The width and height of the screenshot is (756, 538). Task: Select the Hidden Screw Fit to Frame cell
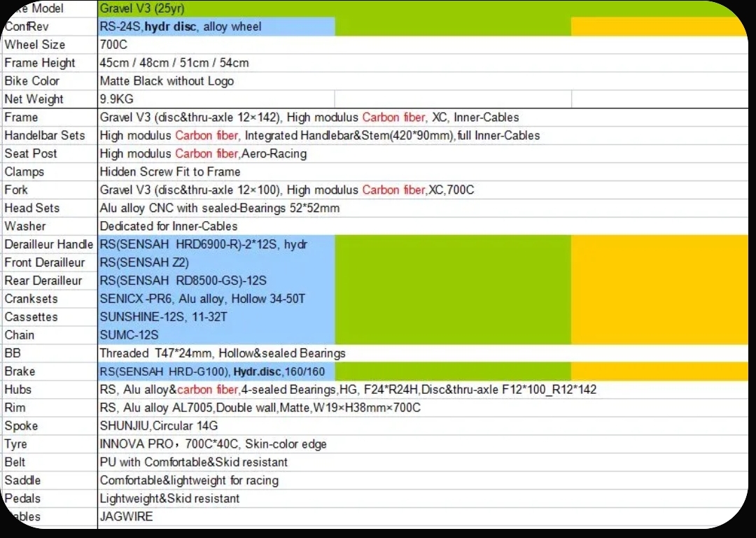pos(170,172)
